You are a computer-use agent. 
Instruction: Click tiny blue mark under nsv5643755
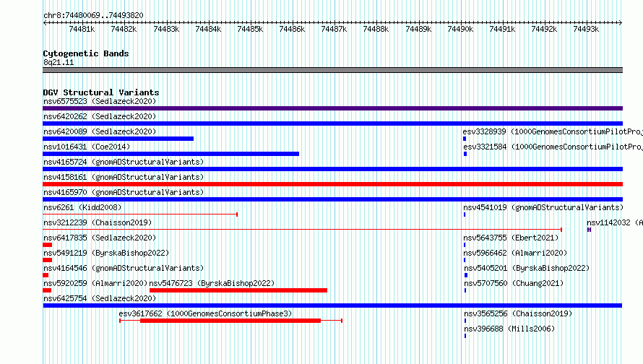coord(465,245)
